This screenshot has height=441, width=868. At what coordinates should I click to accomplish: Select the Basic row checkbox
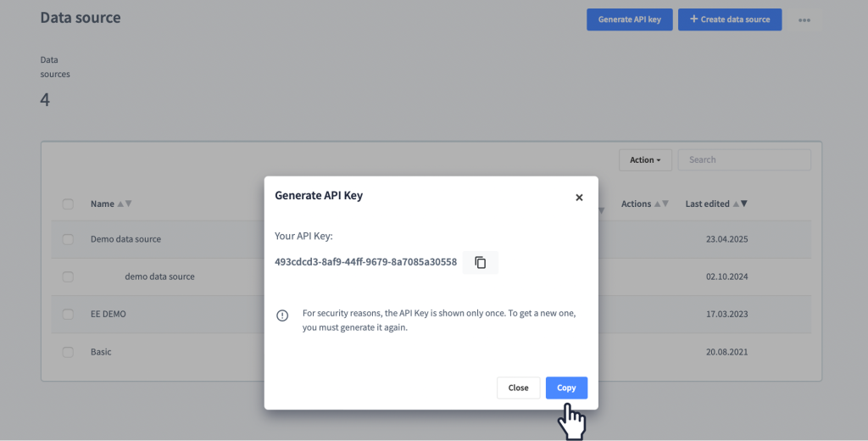pos(68,352)
